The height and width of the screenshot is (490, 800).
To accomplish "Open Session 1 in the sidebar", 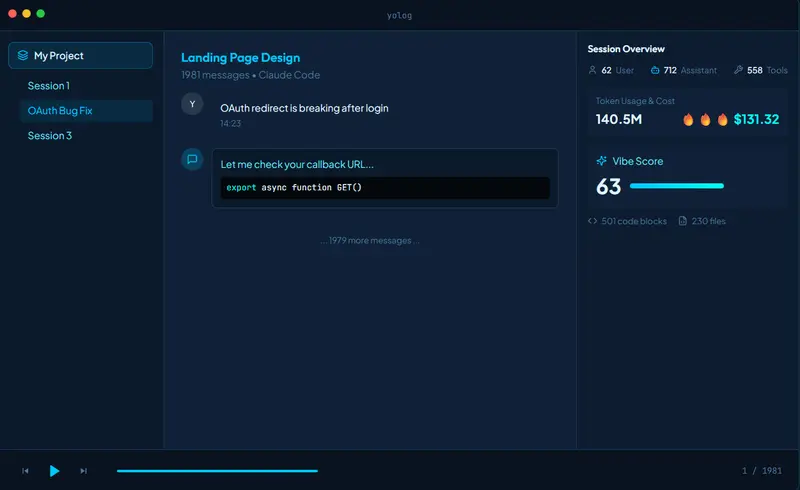I will click(49, 86).
